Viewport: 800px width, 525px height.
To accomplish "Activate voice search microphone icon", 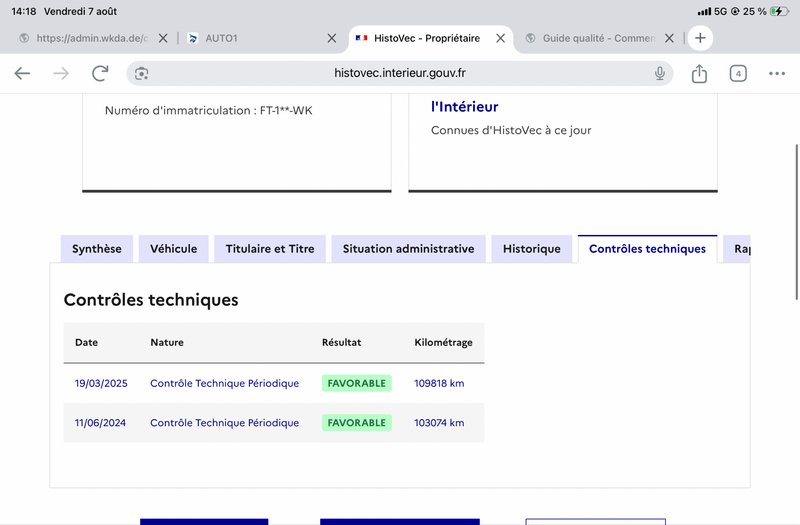I will (660, 73).
